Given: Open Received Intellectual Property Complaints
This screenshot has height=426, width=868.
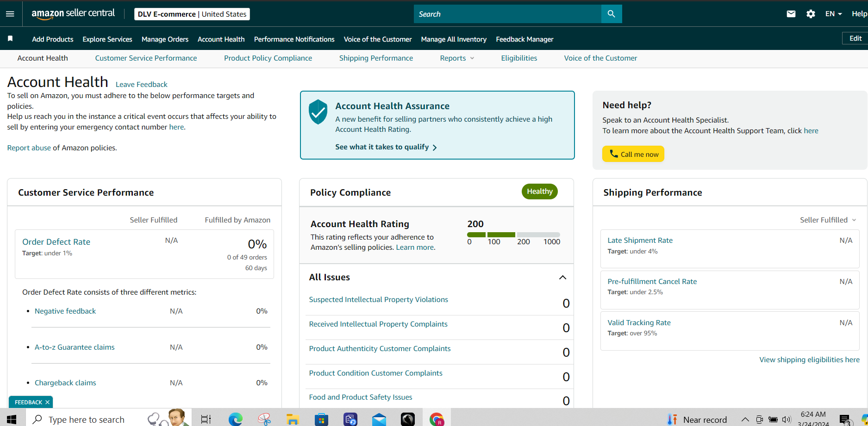Looking at the screenshot, I should [x=378, y=324].
